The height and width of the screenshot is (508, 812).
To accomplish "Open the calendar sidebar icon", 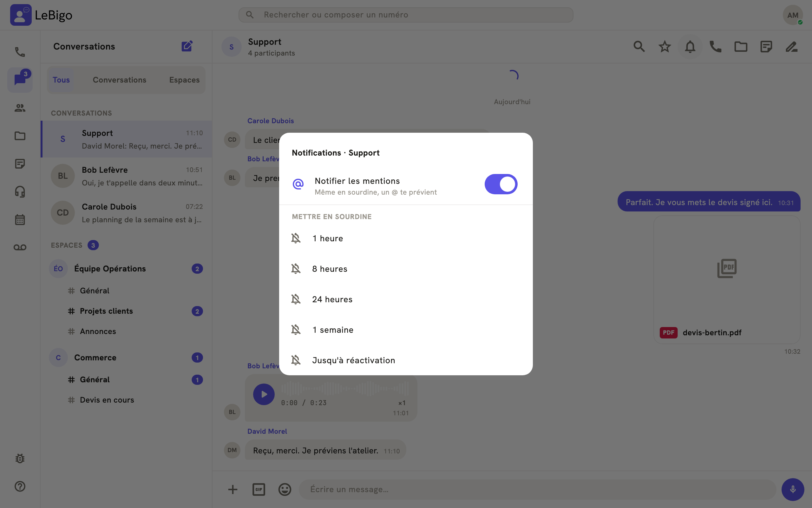I will point(20,219).
